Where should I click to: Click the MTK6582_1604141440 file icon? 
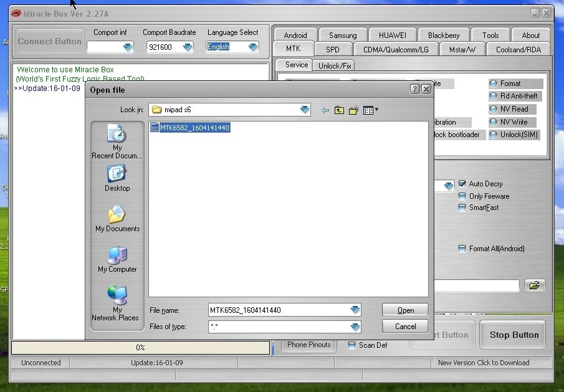click(155, 127)
